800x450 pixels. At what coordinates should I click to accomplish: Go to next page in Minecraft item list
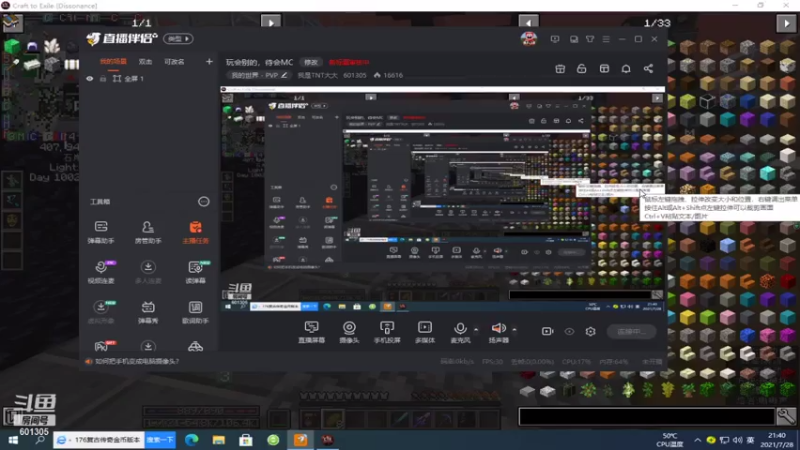786,23
